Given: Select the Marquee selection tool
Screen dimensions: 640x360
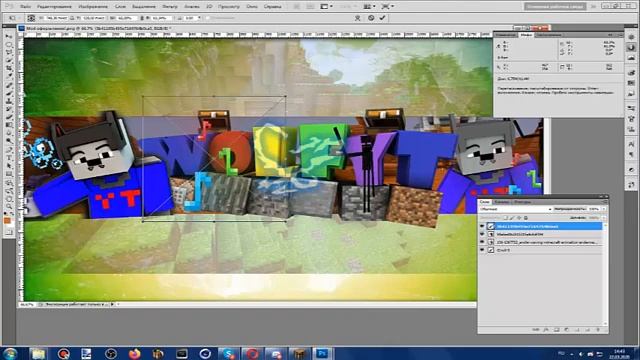Looking at the screenshot, I should [x=8, y=44].
